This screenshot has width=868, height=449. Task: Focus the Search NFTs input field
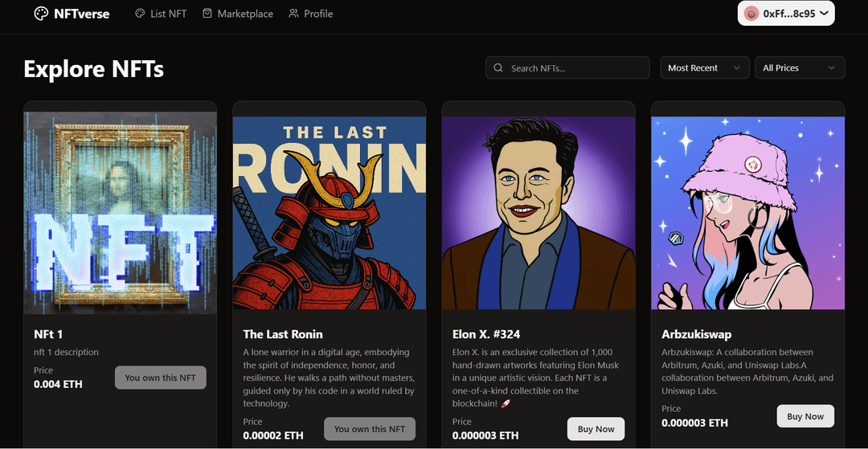[x=575, y=68]
